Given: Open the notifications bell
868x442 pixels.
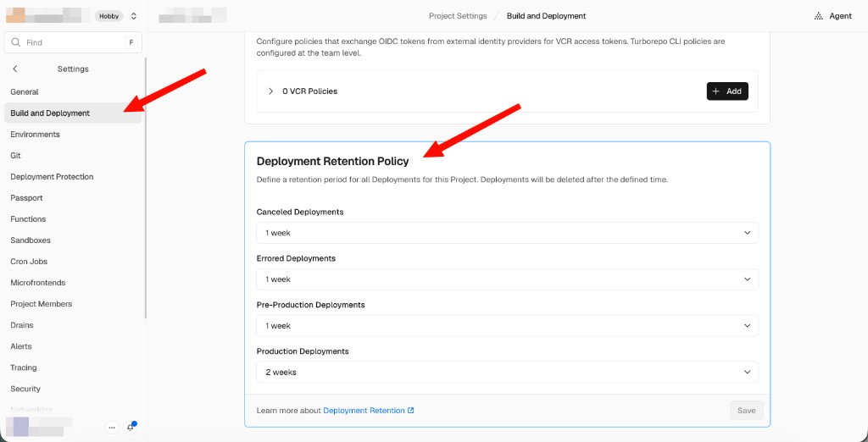Looking at the screenshot, I should (131, 427).
